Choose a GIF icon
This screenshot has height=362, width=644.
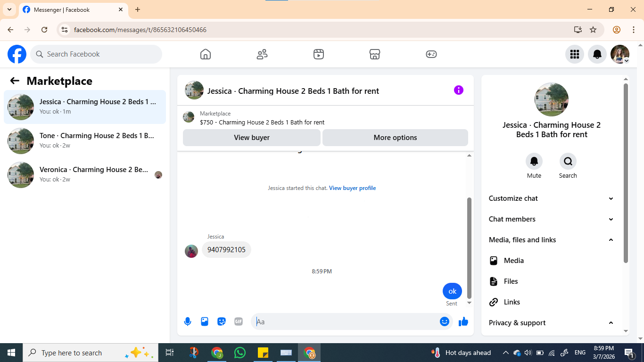pyautogui.click(x=239, y=321)
